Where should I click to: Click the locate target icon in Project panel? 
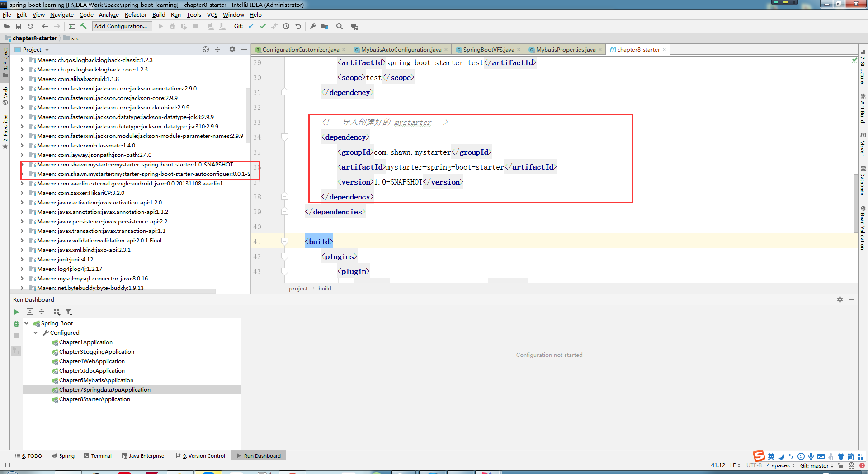[206, 49]
